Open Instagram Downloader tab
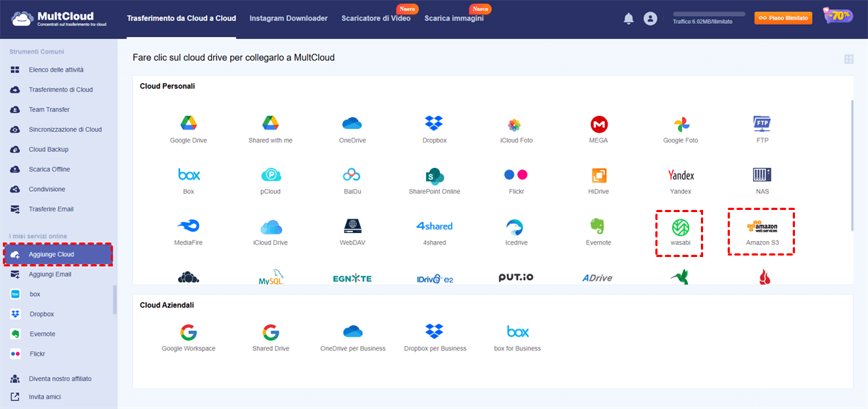868x409 pixels. pyautogui.click(x=289, y=18)
